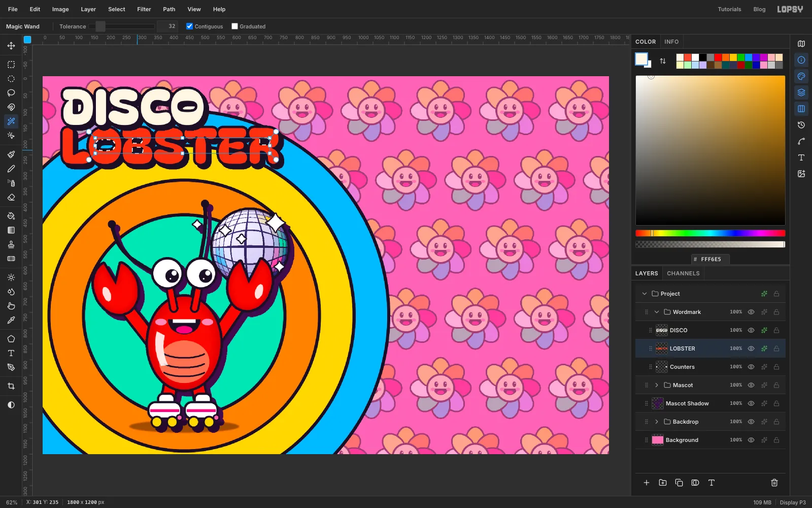Open the Filter menu
Screen dimensions: 812x508
[x=144, y=9]
